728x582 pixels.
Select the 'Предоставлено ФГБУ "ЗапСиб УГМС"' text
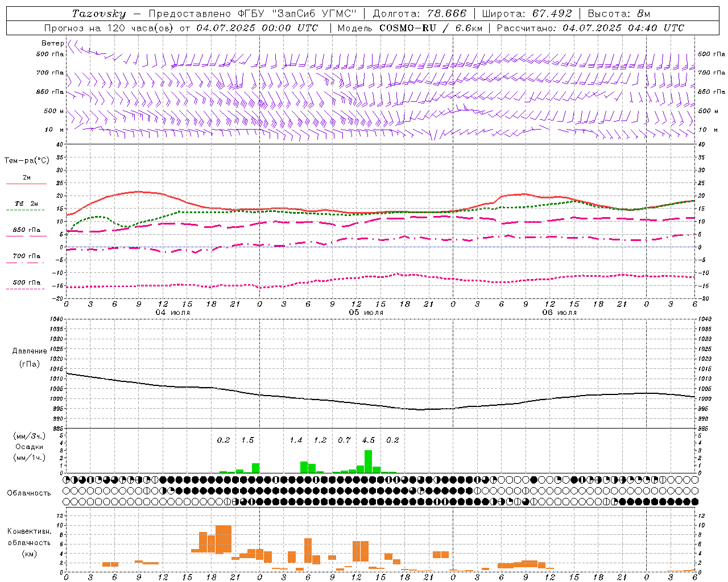253,14
